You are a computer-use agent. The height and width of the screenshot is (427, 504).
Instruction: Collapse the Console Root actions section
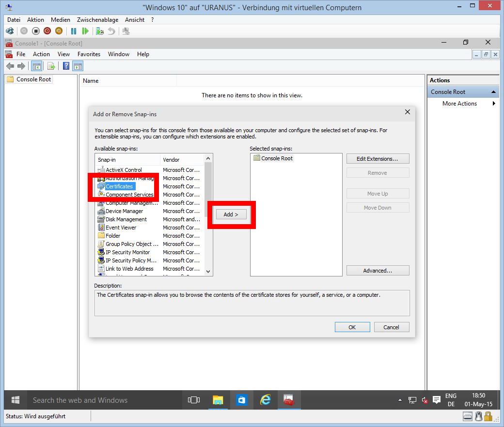(493, 92)
